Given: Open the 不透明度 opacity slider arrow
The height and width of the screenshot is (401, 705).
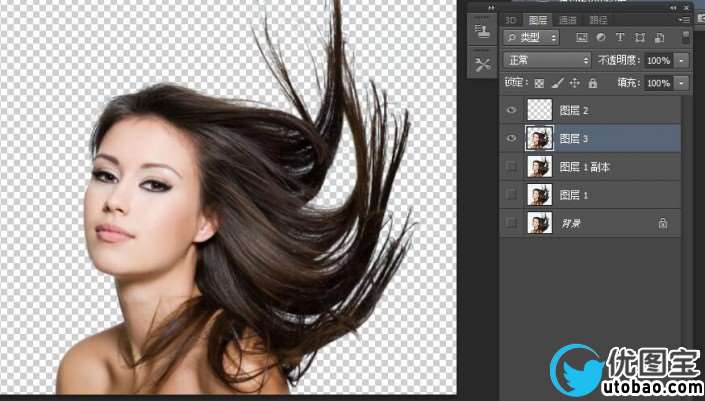Looking at the screenshot, I should [x=682, y=60].
